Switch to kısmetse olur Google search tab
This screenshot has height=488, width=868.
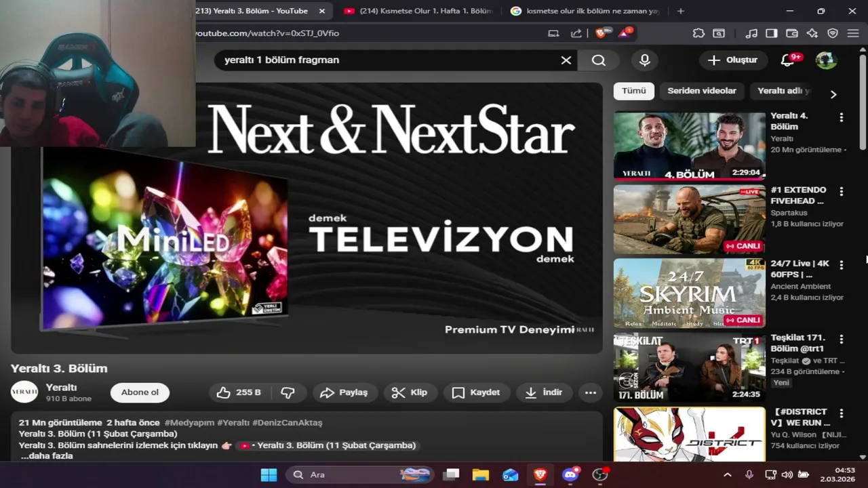coord(585,11)
